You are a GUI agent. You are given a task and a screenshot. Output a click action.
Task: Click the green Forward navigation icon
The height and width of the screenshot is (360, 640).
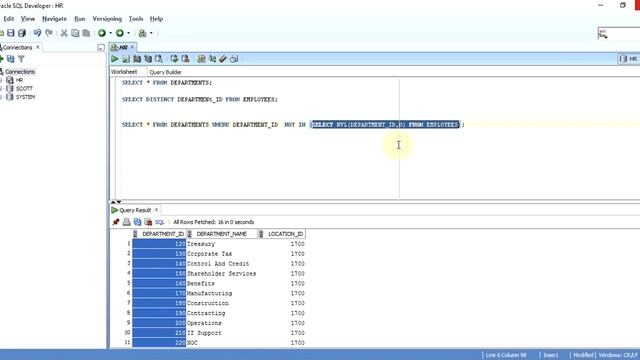click(120, 33)
